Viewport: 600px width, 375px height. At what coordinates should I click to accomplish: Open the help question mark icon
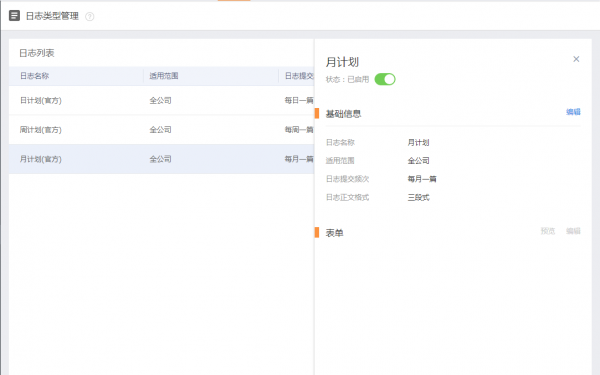coord(90,16)
